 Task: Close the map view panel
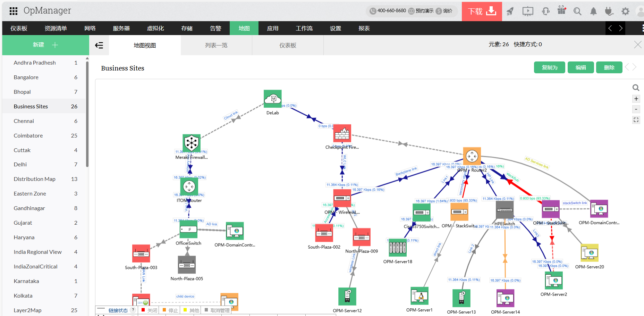click(637, 44)
